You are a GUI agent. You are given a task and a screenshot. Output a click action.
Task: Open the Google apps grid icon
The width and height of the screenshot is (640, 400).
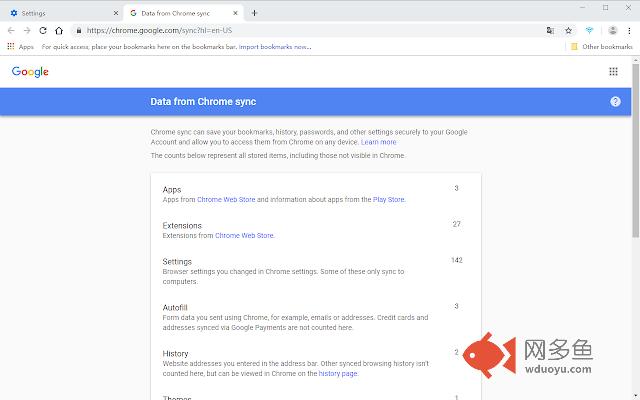pos(613,72)
